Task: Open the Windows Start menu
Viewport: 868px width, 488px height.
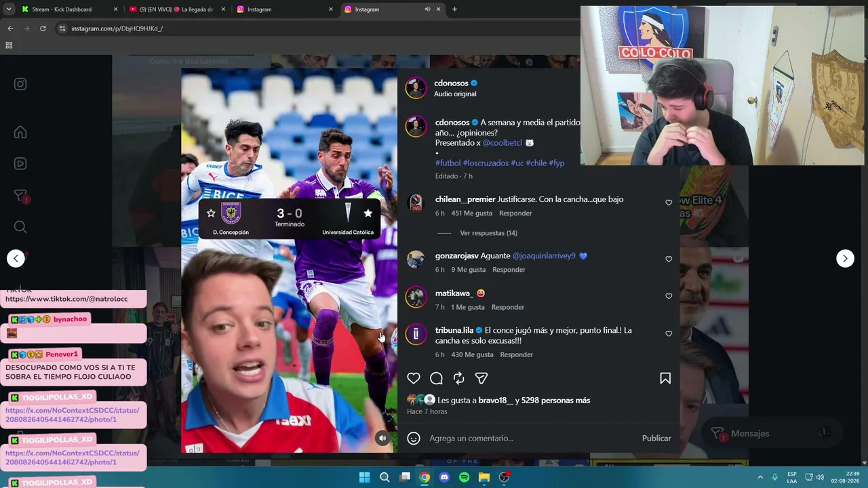Action: [365, 477]
